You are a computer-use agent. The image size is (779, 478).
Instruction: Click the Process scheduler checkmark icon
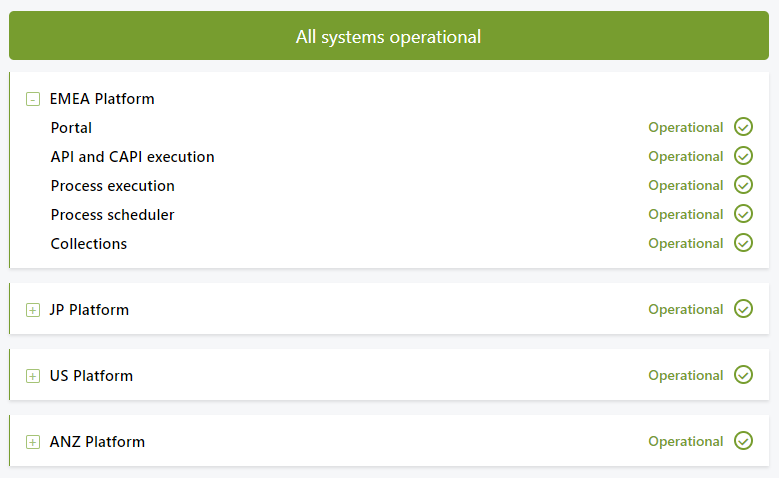coord(743,214)
